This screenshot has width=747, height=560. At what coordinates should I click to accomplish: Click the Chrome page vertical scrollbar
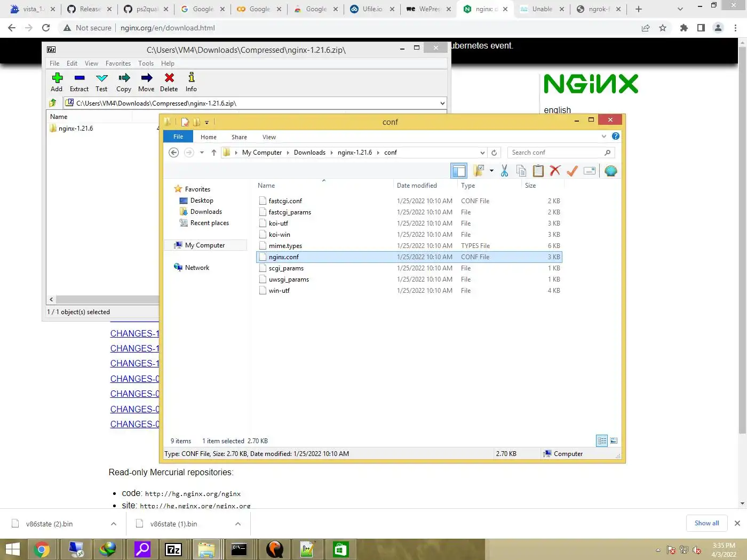pyautogui.click(x=742, y=240)
